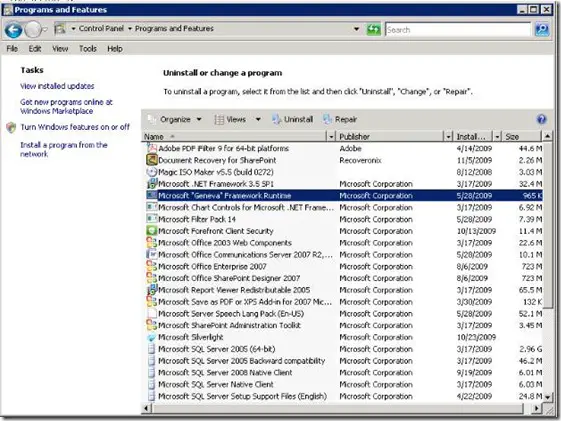The image size is (561, 421).
Task: Open the Edit menu
Action: (x=35, y=49)
